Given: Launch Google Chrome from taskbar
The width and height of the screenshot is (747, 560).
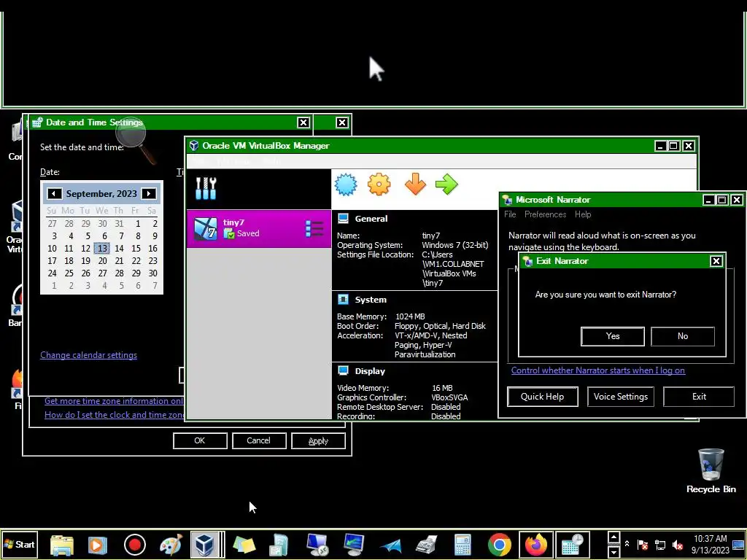Looking at the screenshot, I should (499, 545).
